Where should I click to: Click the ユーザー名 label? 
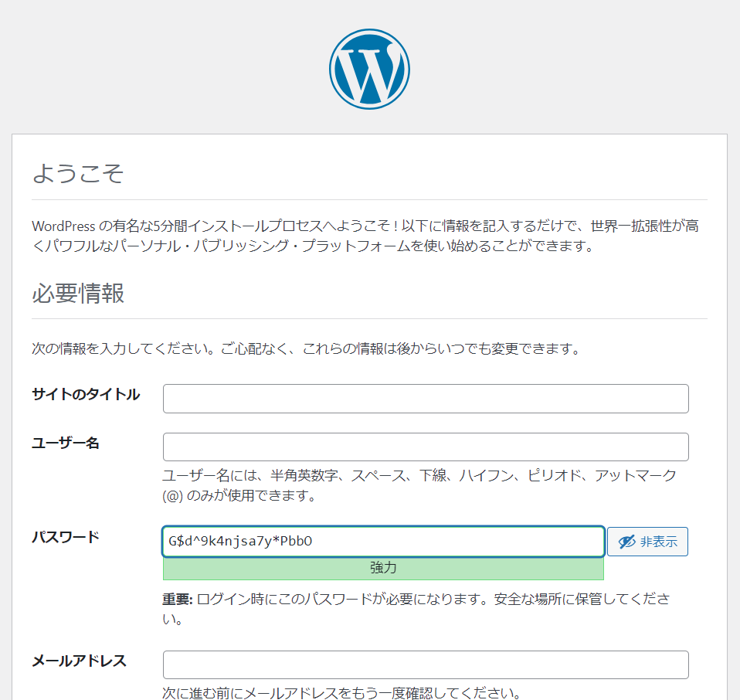(66, 443)
